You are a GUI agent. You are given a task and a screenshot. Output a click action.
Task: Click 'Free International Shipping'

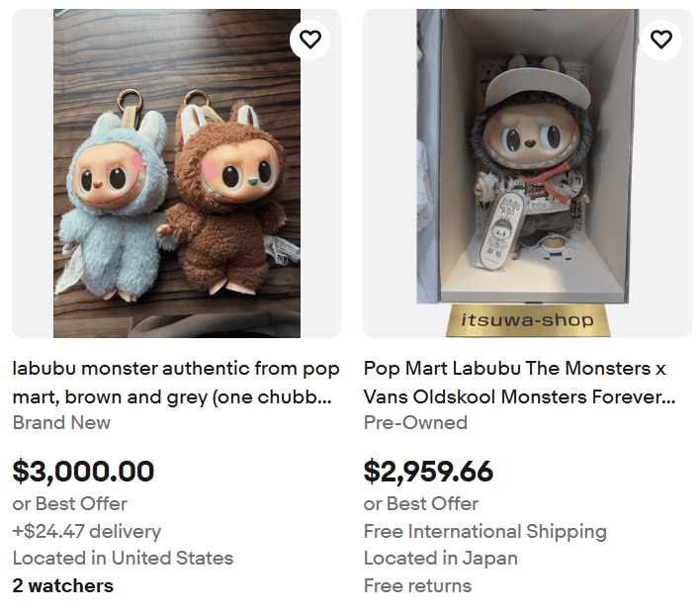click(484, 531)
